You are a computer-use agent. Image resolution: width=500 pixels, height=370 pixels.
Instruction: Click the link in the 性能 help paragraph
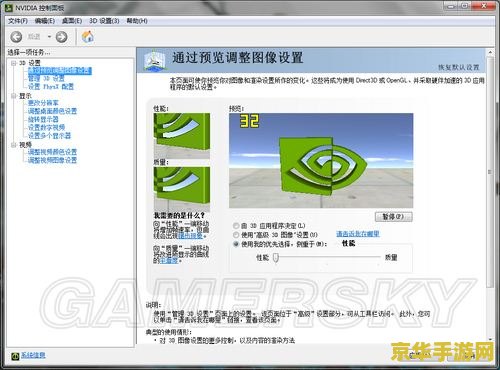coord(190,235)
